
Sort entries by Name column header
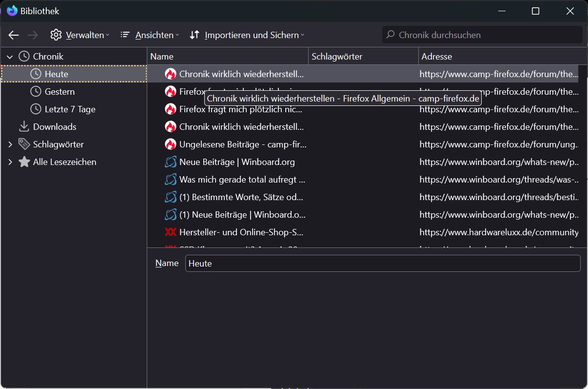pos(227,57)
